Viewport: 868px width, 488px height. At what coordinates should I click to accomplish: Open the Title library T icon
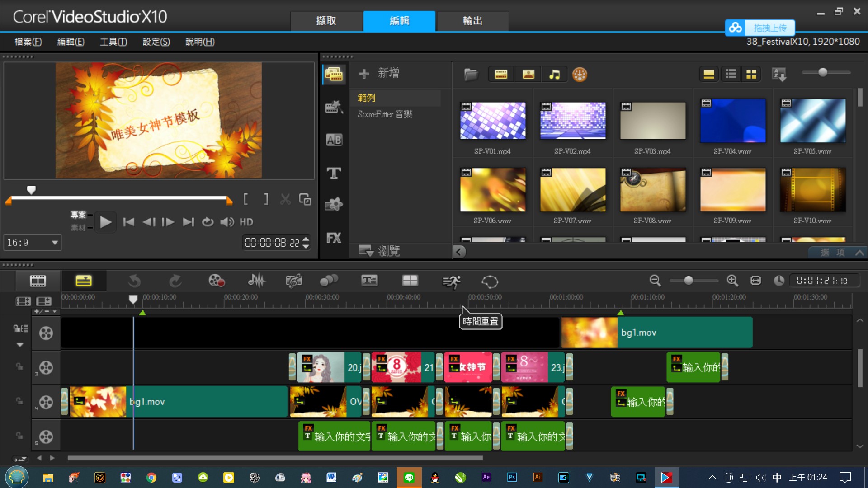coord(334,173)
